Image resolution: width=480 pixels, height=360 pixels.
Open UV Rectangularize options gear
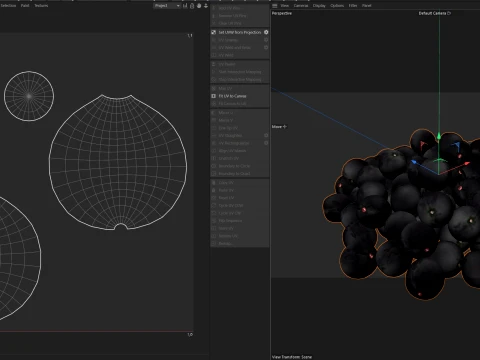click(x=266, y=143)
